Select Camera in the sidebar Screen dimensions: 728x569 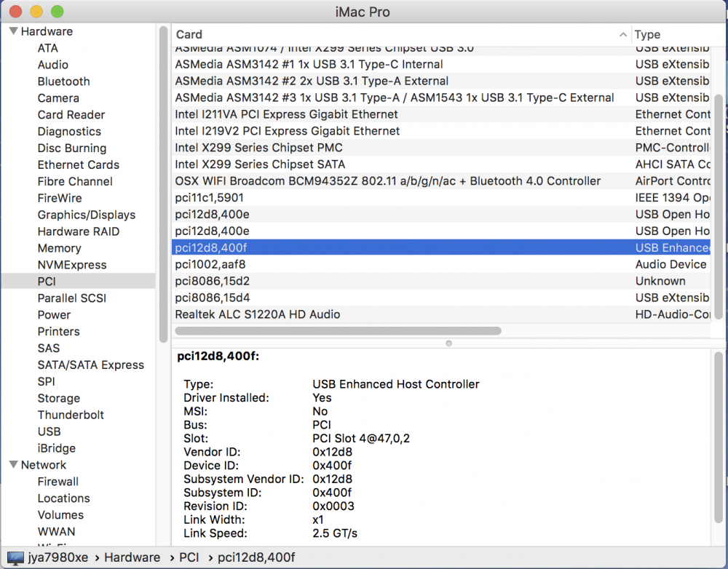(x=58, y=98)
